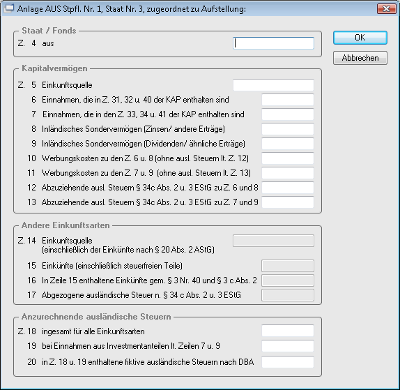The width and height of the screenshot is (400, 390).
Task: Click the Z. 5 Einkunftsquelle input field
Action: point(273,85)
